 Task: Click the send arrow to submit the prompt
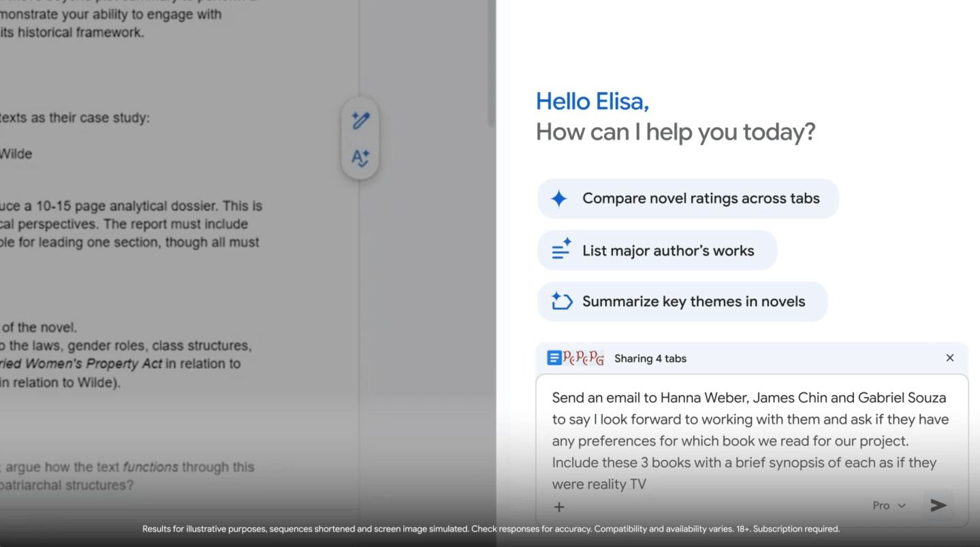tap(938, 505)
